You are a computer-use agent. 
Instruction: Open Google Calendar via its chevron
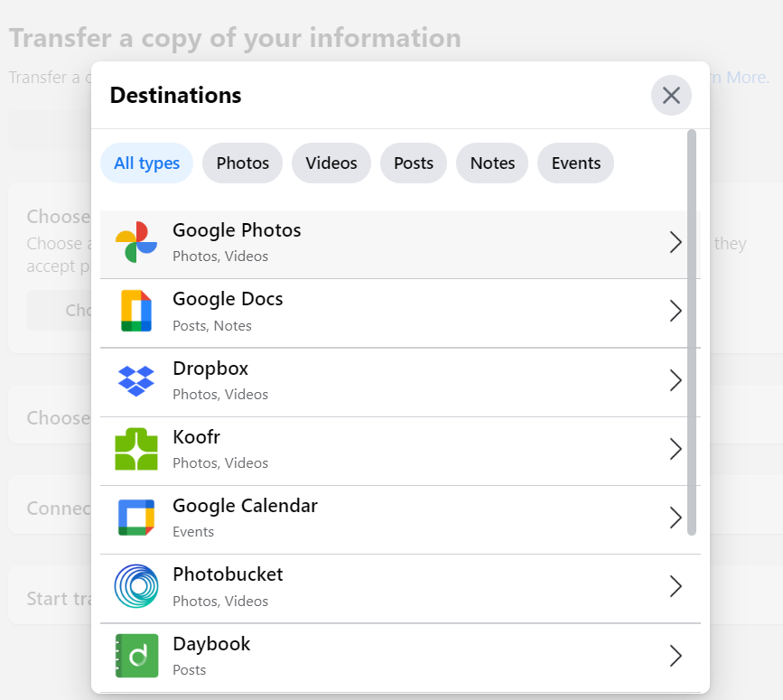[x=676, y=518]
